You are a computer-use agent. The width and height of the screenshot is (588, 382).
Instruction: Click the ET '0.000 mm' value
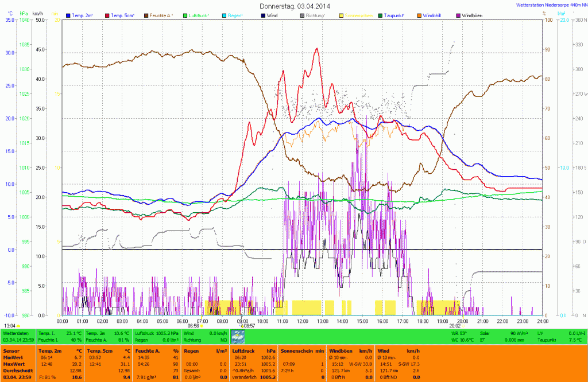coord(515,340)
